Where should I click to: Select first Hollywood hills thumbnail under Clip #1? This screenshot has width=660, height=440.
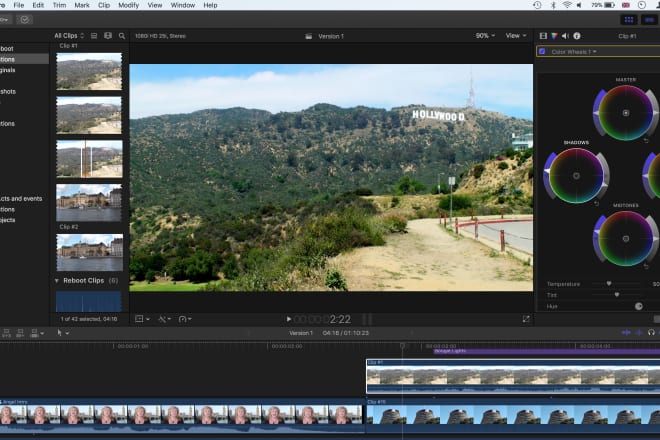point(89,71)
